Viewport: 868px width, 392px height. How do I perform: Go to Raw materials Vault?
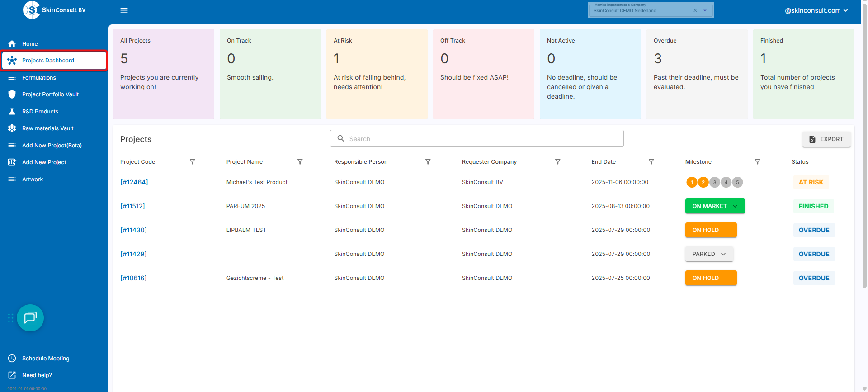point(47,128)
